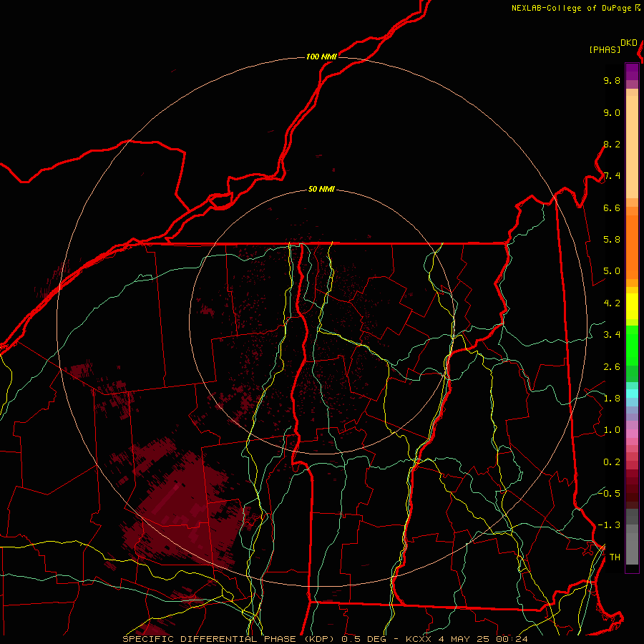Click the 5.8 value on the color scale

(612, 239)
